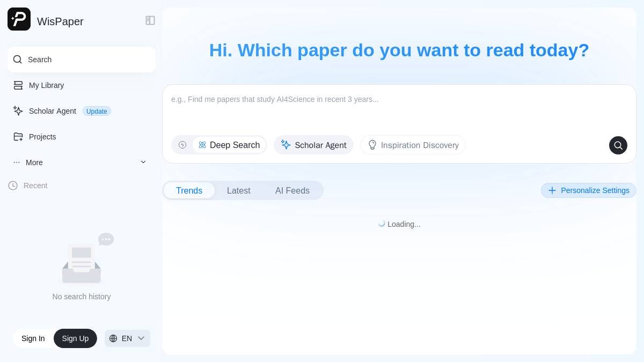Image resolution: width=644 pixels, height=362 pixels.
Task: Open Personalize Settings
Action: [589, 190]
